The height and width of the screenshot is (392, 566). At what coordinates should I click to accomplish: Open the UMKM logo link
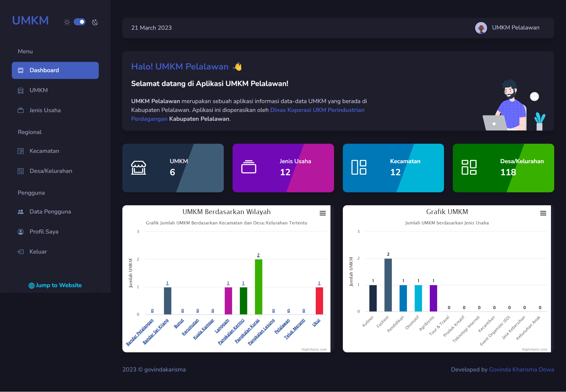coord(30,21)
